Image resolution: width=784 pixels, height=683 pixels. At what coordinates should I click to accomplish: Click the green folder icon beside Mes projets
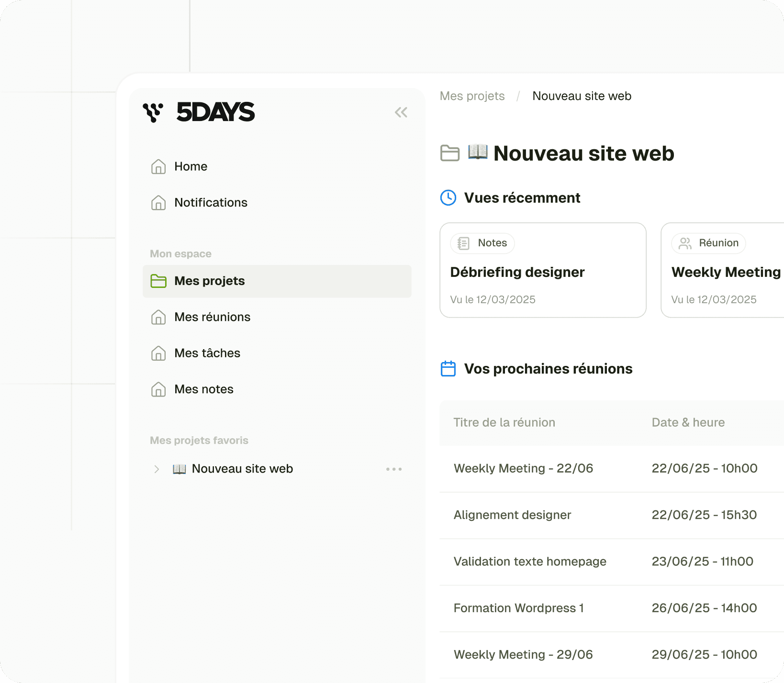click(158, 281)
